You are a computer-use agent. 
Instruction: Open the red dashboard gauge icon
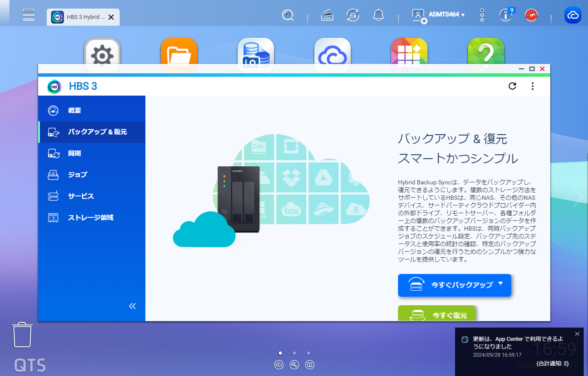[x=532, y=15]
